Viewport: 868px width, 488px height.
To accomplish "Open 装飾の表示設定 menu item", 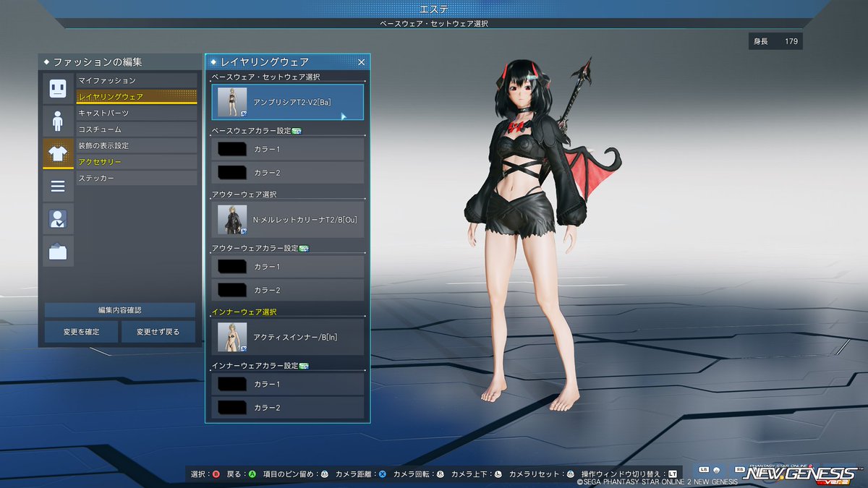I will coord(137,145).
